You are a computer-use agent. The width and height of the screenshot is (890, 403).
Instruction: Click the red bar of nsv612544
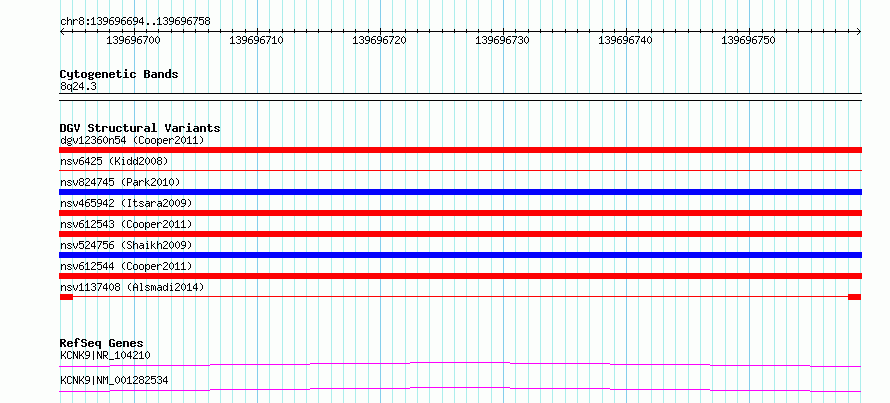click(x=460, y=276)
